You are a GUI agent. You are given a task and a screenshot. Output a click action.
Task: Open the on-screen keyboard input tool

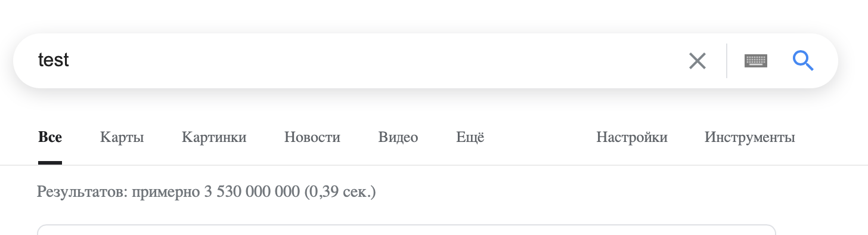pyautogui.click(x=755, y=61)
